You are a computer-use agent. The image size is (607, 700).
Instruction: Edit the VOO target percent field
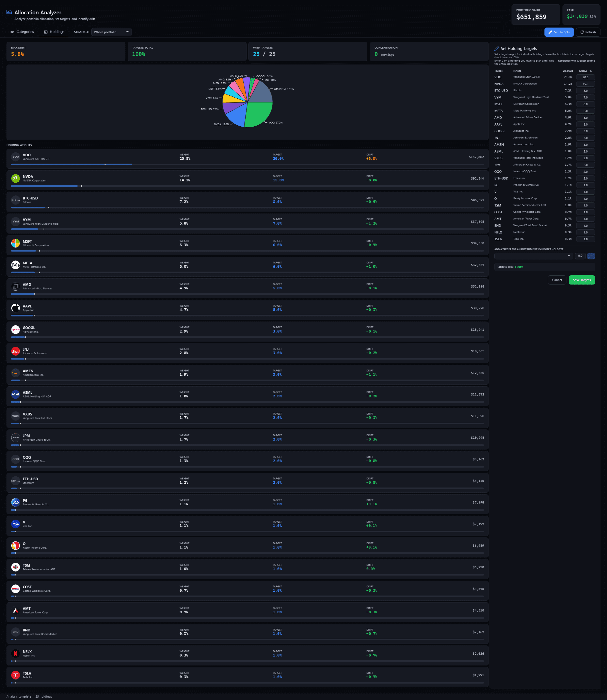coord(585,77)
